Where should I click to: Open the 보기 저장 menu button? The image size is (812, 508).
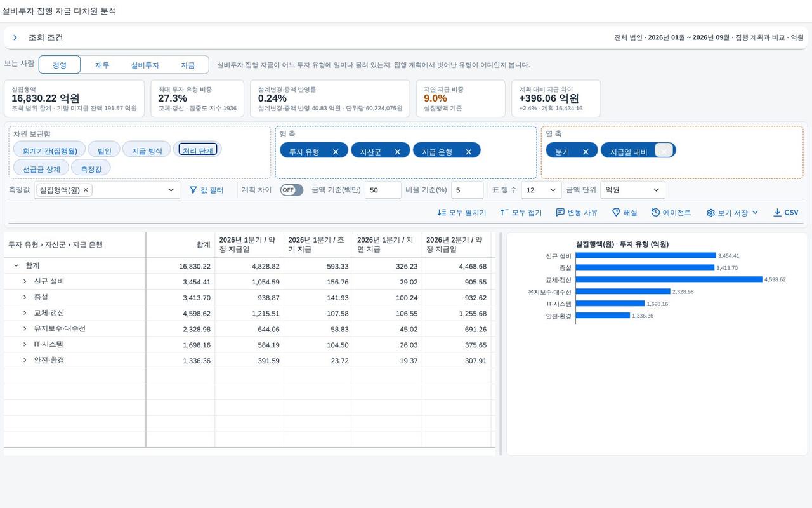733,213
